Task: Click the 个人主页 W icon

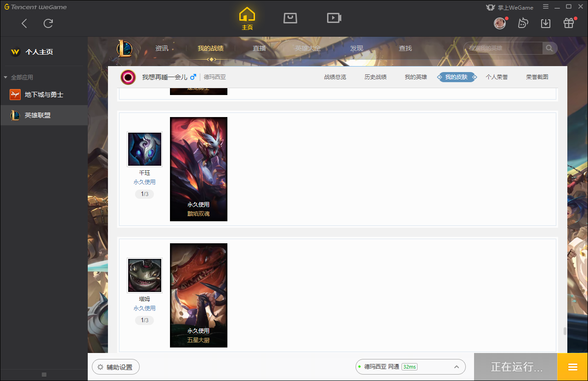Action: coord(15,52)
